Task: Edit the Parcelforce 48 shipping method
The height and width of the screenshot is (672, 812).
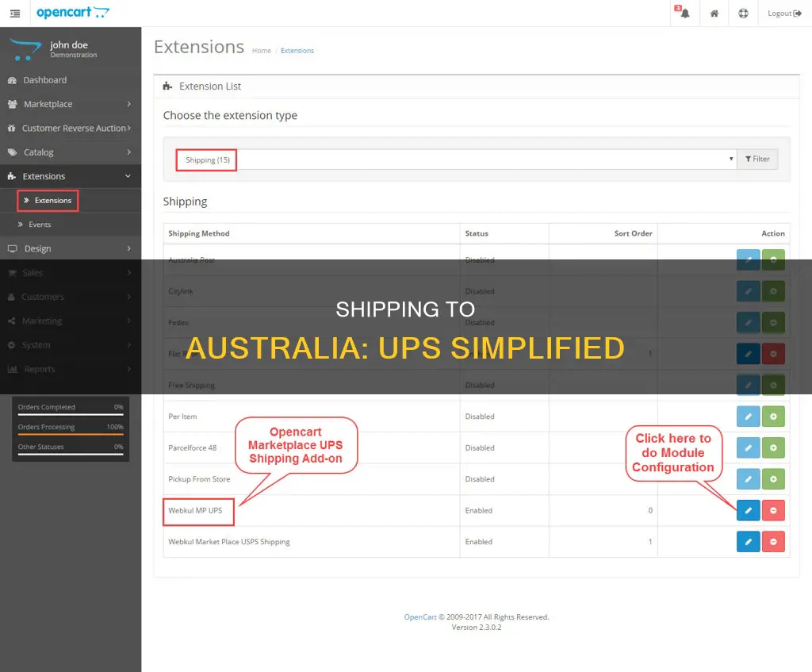Action: (x=749, y=447)
